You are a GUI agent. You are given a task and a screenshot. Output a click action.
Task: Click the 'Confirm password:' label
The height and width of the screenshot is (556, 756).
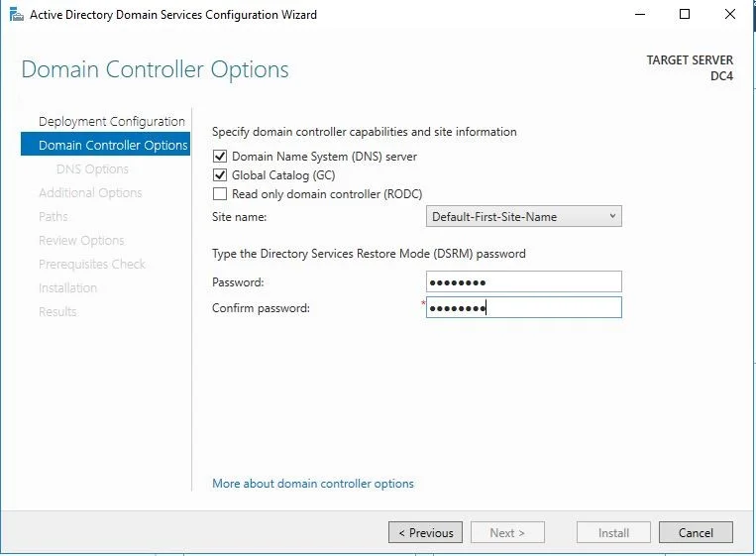point(261,307)
